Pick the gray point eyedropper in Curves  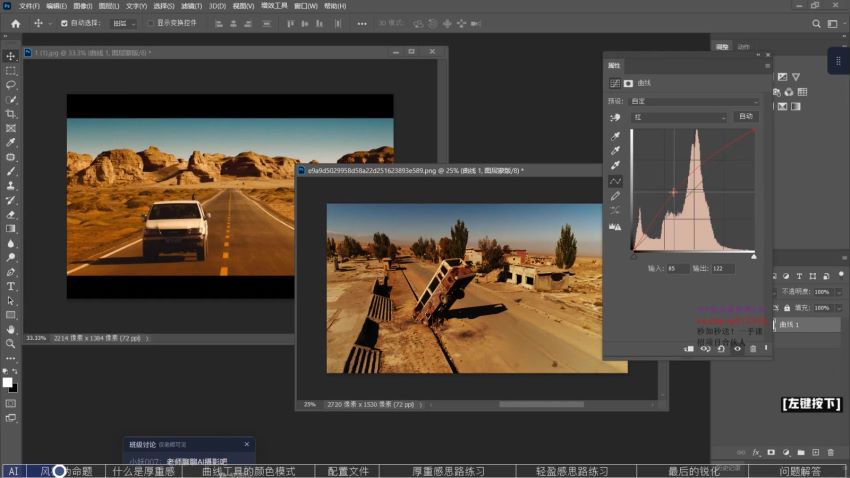point(615,151)
